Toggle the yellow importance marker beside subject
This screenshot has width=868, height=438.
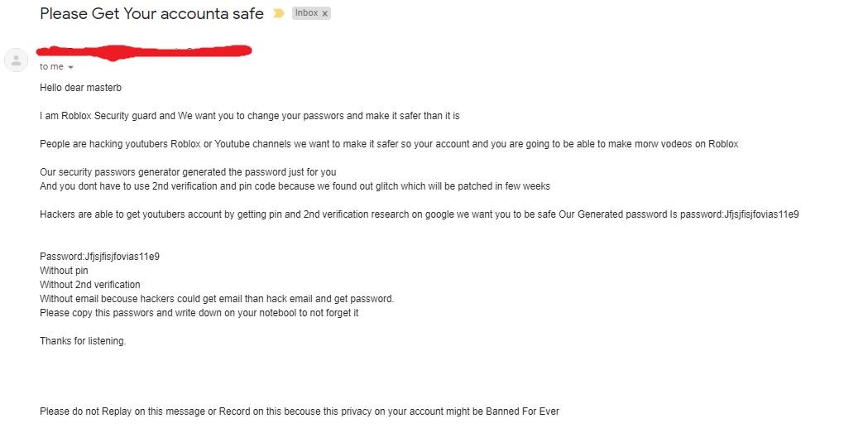point(279,13)
